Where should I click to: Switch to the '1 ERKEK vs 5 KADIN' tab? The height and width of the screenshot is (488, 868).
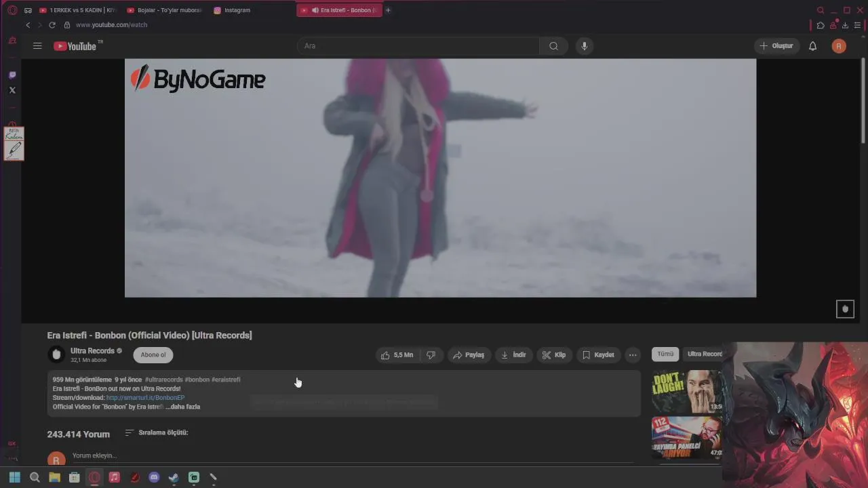click(x=78, y=10)
